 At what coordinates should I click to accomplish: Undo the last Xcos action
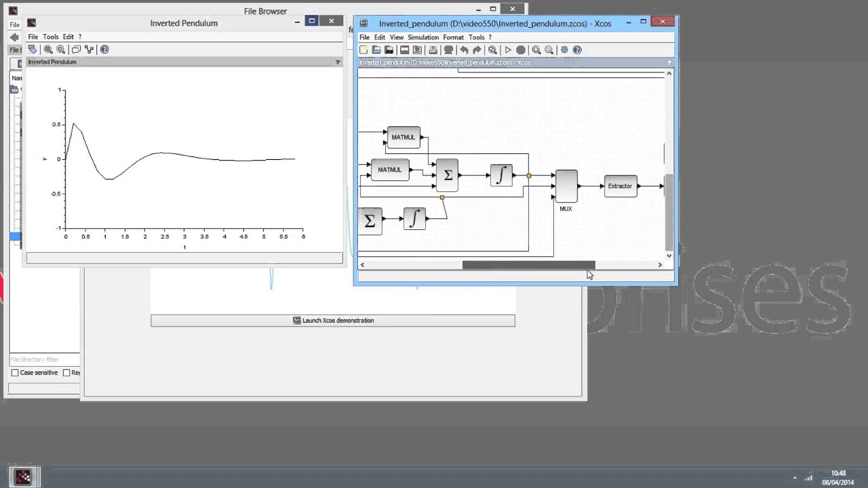point(464,49)
